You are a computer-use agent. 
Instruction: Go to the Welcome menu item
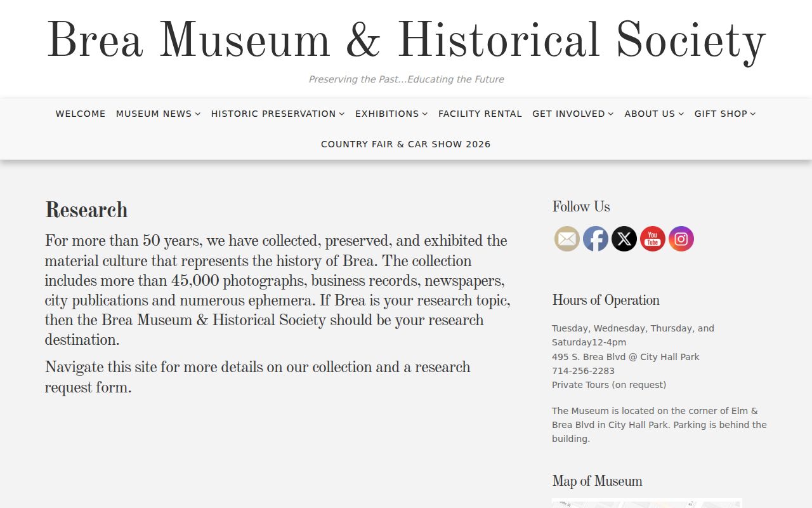81,114
